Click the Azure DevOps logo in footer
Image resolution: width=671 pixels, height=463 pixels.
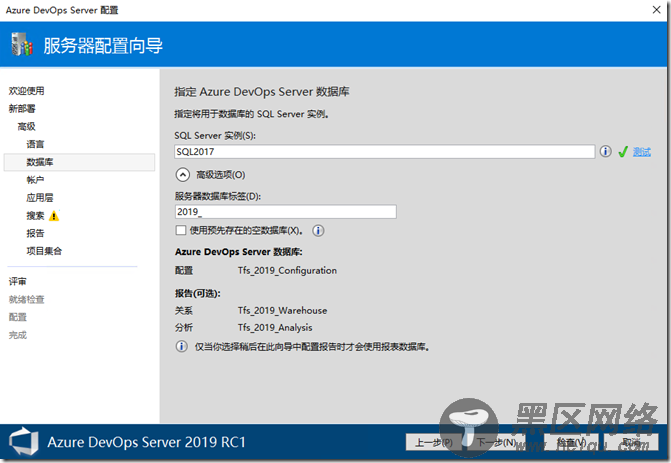[x=24, y=441]
